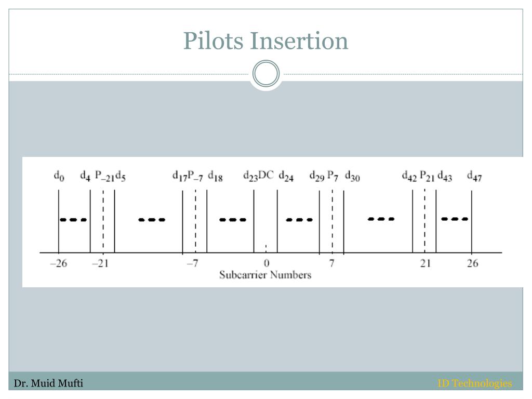Select the DC label at center
Viewport: 532px width, 399px height.
pos(266,175)
